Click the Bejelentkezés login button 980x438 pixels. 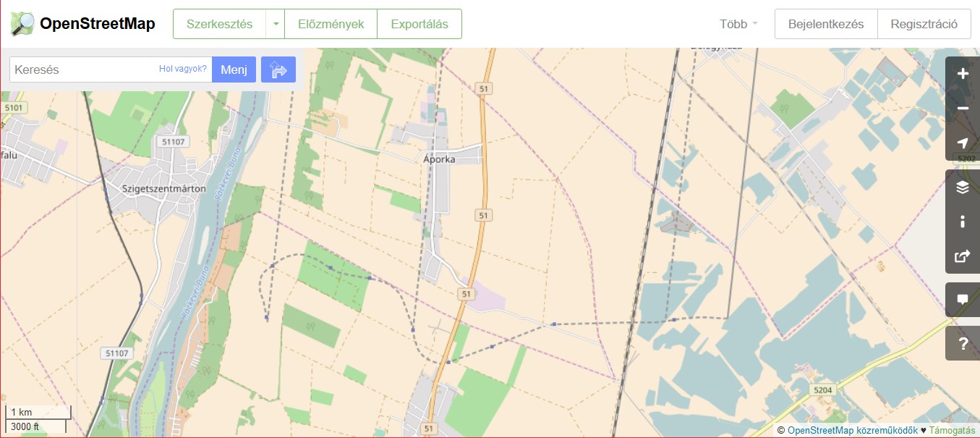tap(826, 24)
